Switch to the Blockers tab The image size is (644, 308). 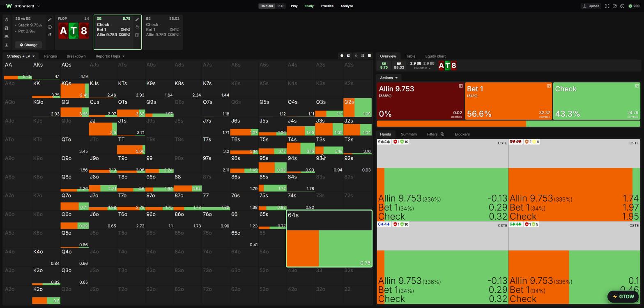(x=462, y=134)
